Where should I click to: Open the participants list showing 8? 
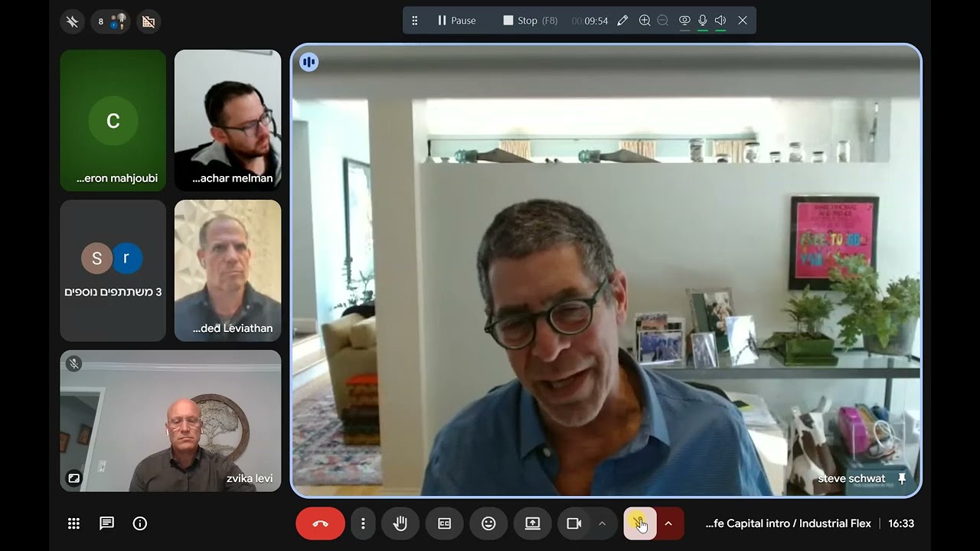(112, 21)
